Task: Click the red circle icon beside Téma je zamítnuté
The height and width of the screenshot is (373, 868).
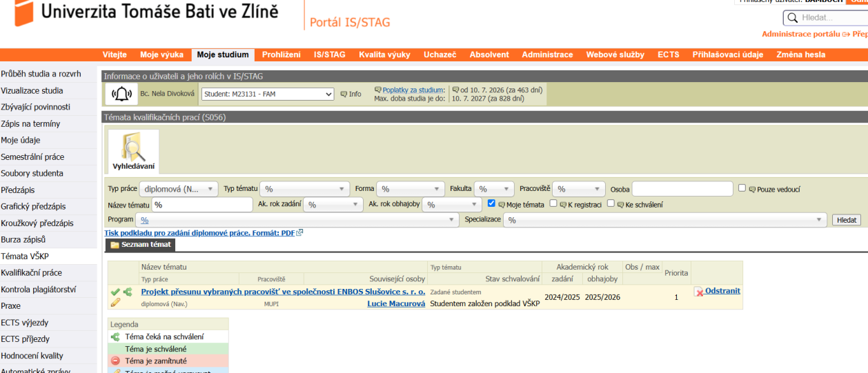Action: coord(115,361)
